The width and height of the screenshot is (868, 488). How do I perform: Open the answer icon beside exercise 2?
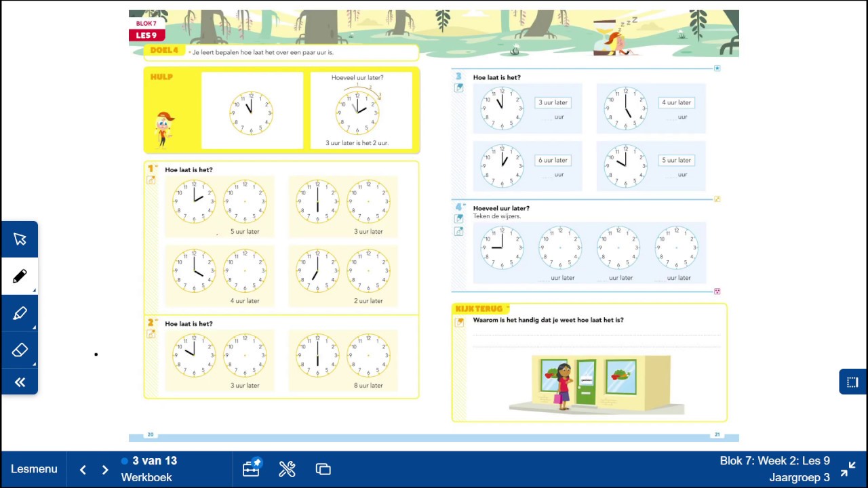151,333
